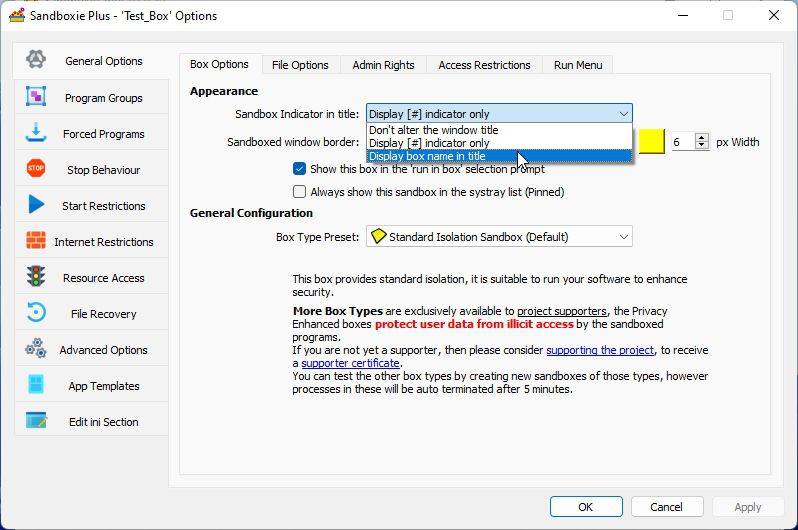The image size is (798, 530).
Task: Open Start Restrictions section
Action: tap(104, 206)
